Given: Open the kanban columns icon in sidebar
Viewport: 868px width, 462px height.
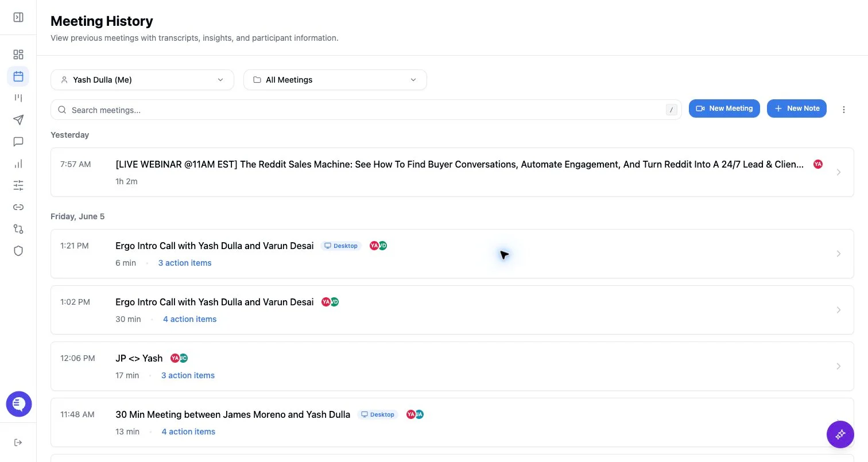Looking at the screenshot, I should (x=18, y=98).
